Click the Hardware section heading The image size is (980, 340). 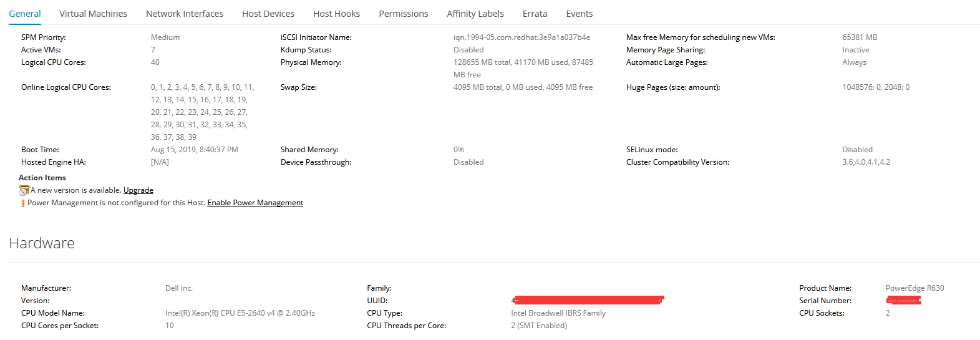click(42, 243)
